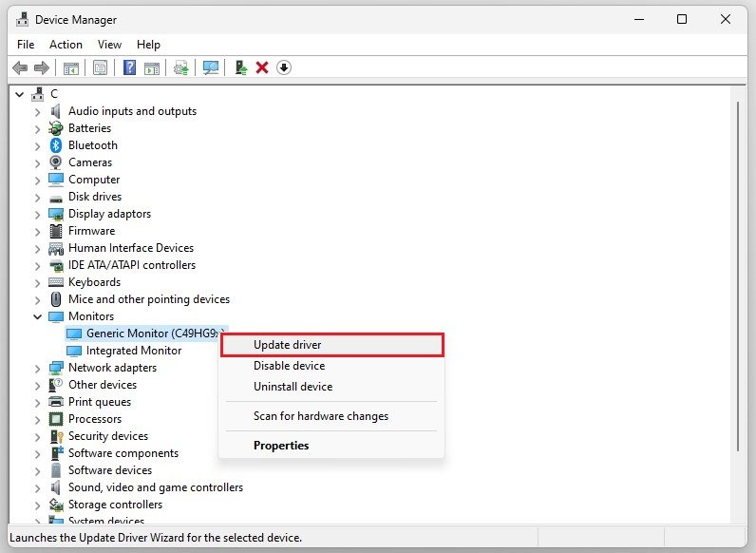Open the View menu
This screenshot has width=756, height=553.
109,45
